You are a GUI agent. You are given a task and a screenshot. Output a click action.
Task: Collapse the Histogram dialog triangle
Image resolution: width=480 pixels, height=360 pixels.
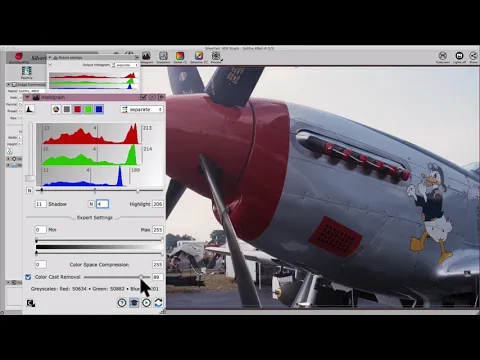(28, 97)
